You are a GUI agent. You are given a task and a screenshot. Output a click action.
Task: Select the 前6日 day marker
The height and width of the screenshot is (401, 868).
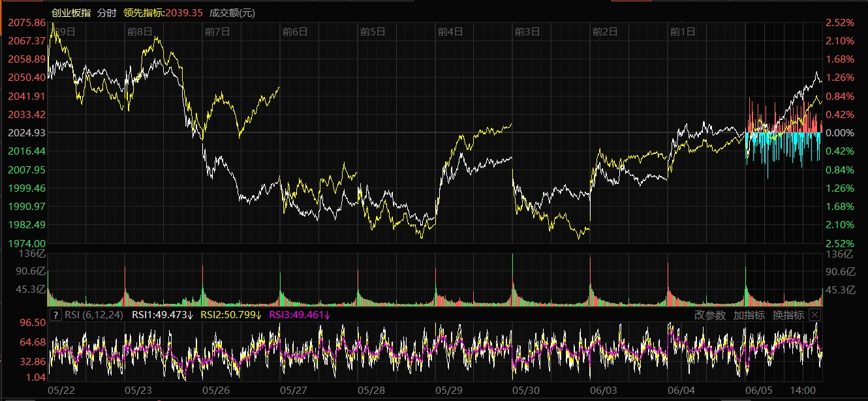pos(294,31)
